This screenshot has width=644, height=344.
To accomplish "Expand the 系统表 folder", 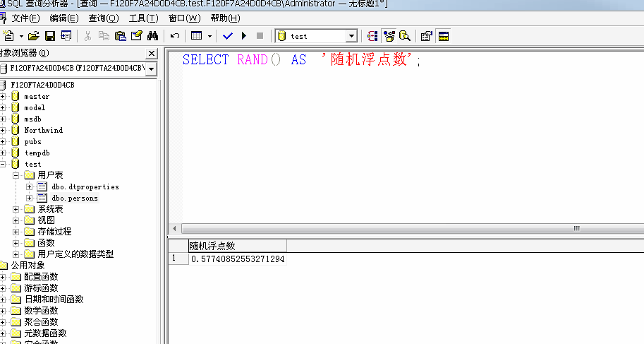I will tap(16, 209).
